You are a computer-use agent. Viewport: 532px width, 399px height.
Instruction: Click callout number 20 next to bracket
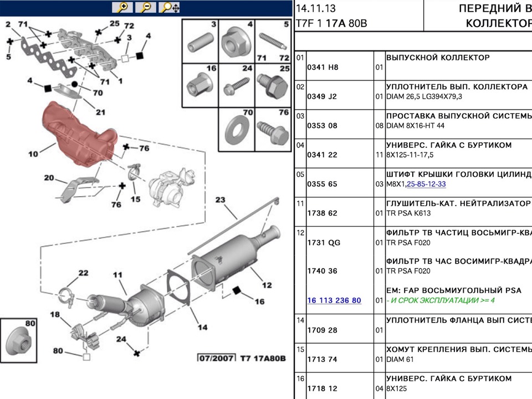49,178
